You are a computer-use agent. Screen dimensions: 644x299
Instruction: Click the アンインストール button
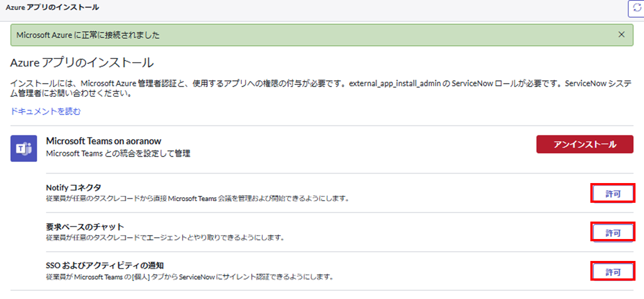click(585, 144)
